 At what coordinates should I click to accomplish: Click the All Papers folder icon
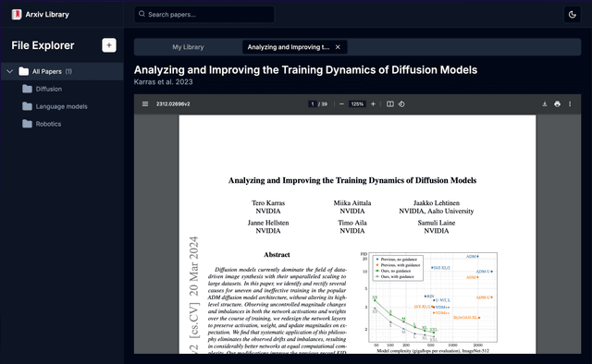click(x=23, y=71)
